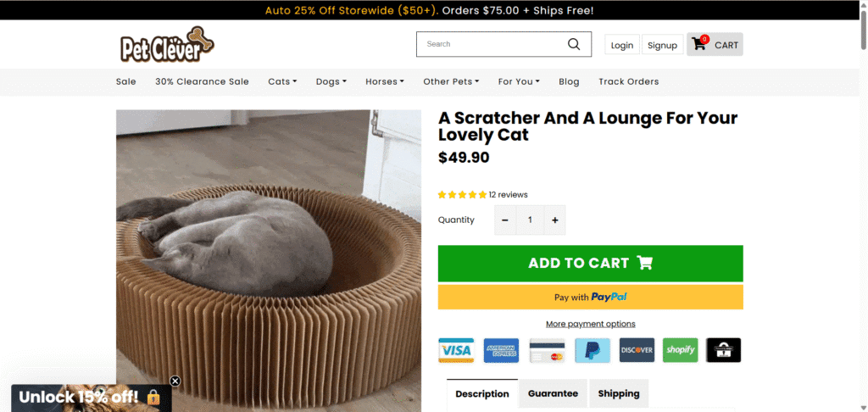Click the search magnifier icon
The width and height of the screenshot is (868, 412).
point(574,44)
